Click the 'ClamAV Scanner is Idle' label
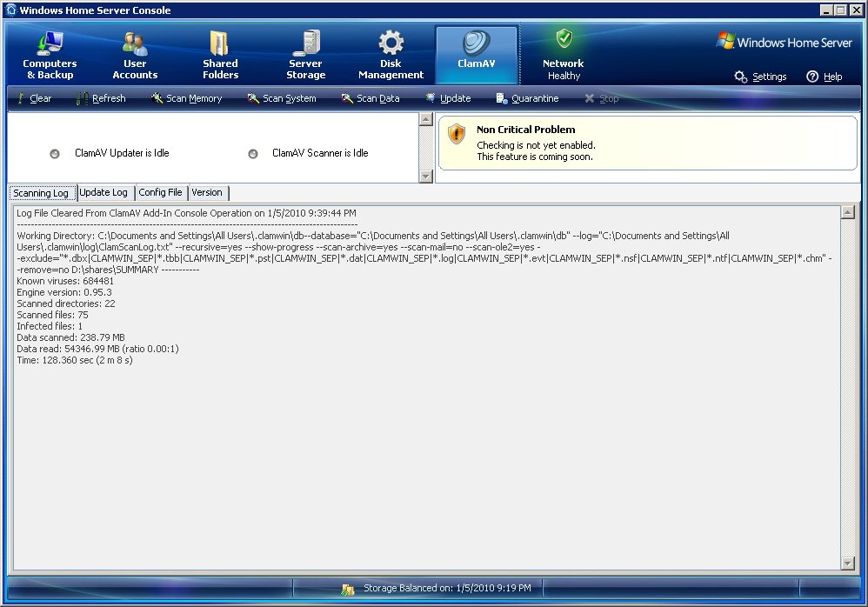 pyautogui.click(x=320, y=153)
